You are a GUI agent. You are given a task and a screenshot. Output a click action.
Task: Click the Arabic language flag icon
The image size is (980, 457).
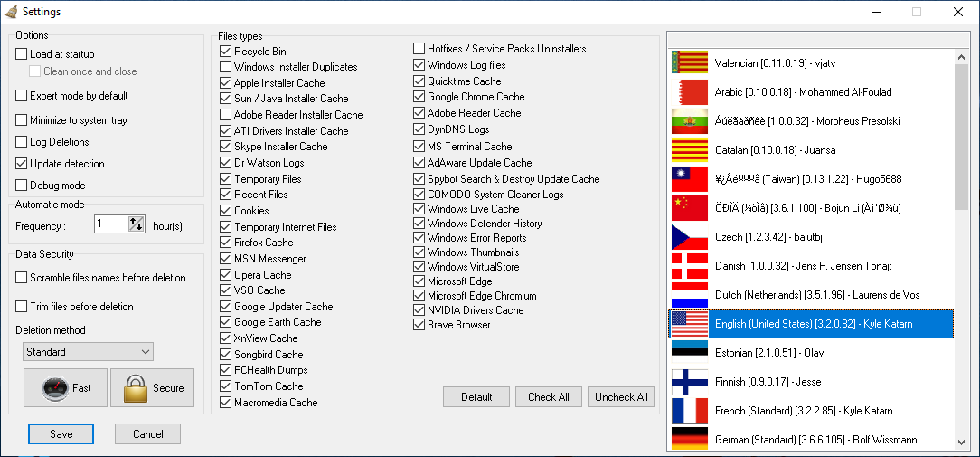point(690,92)
